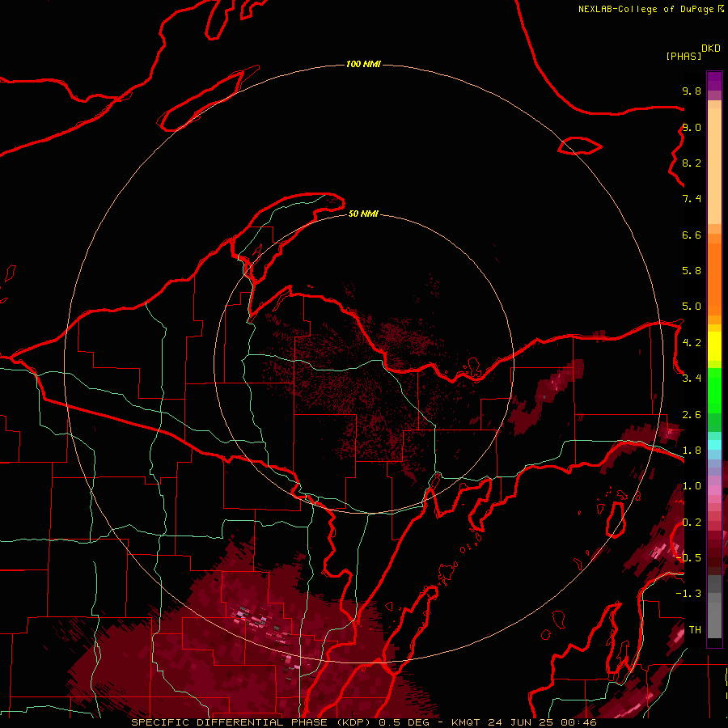
Task: Click the 4.2 value on the color scale
Action: tap(692, 343)
